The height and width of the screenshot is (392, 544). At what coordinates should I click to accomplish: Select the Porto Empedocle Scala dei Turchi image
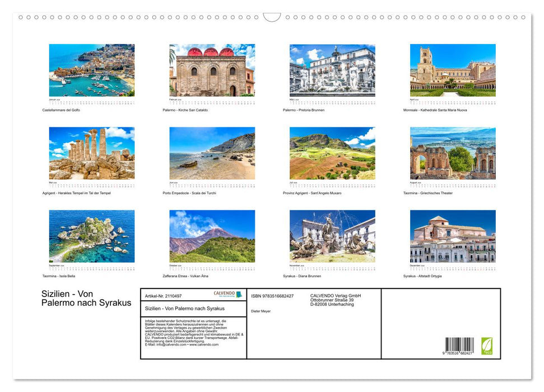point(213,153)
